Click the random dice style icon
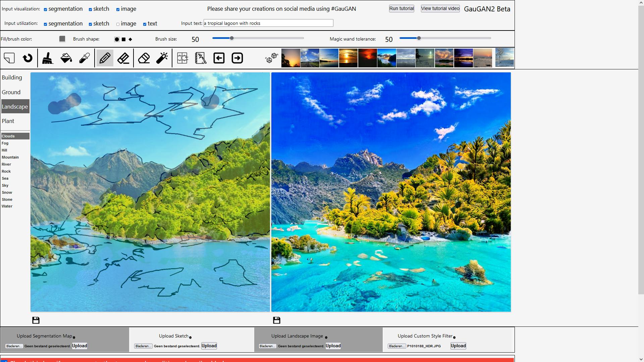This screenshot has width=644, height=362. [x=271, y=58]
